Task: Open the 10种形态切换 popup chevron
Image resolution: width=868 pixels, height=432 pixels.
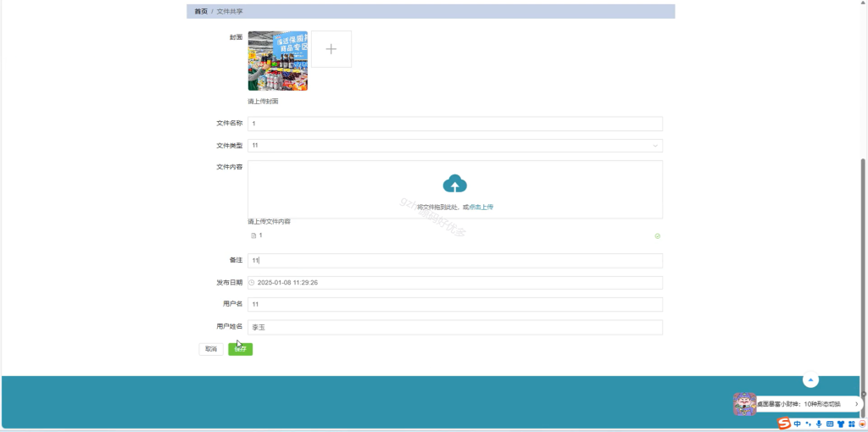Action: click(856, 404)
